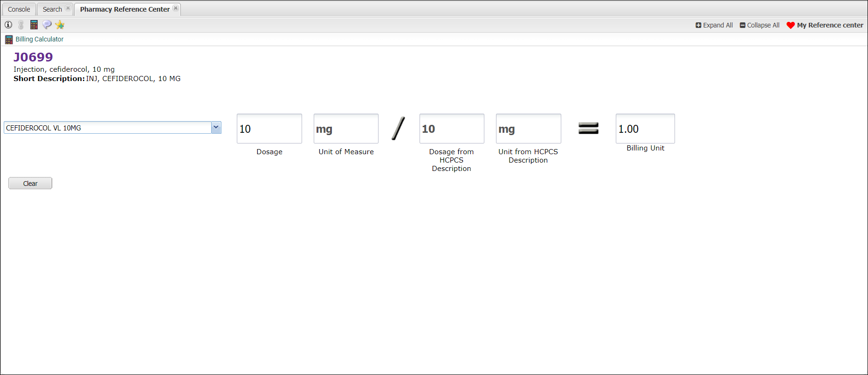Viewport: 868px width, 375px height.
Task: Click the red heart icon
Action: (x=790, y=25)
